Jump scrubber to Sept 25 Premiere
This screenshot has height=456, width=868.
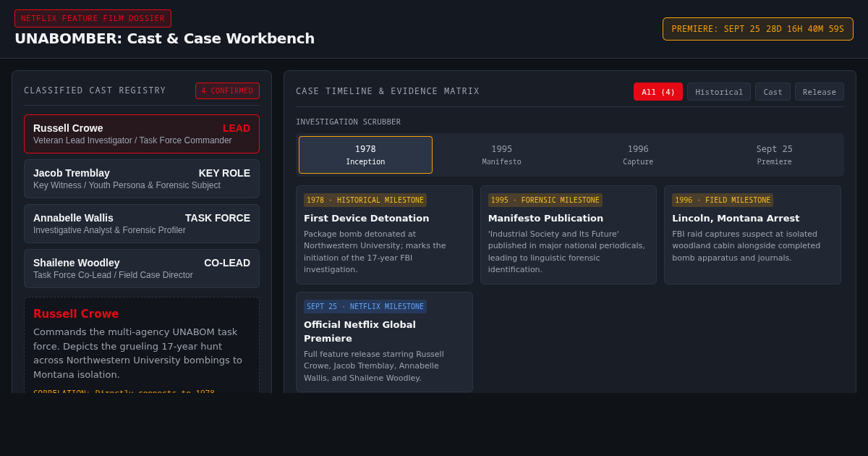click(775, 155)
